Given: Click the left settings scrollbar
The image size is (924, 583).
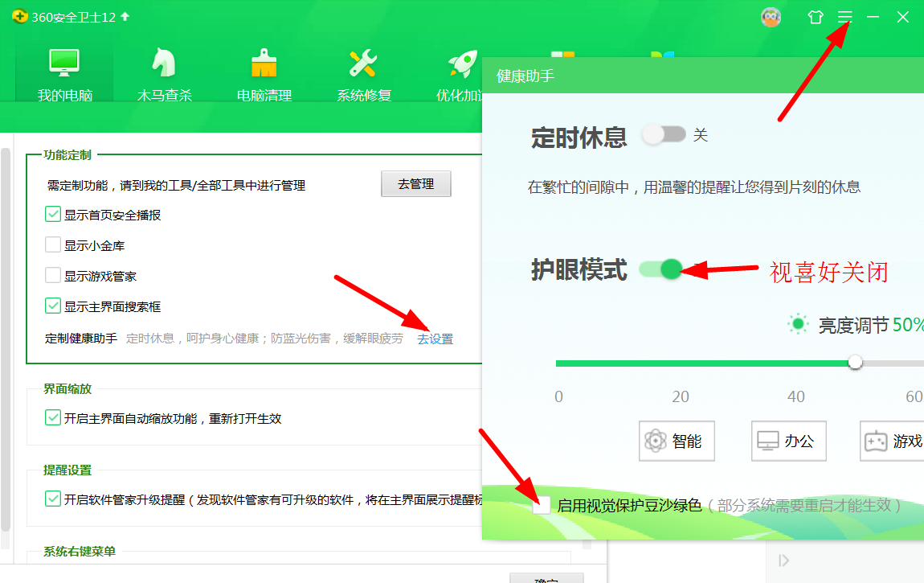Looking at the screenshot, I should [6, 339].
